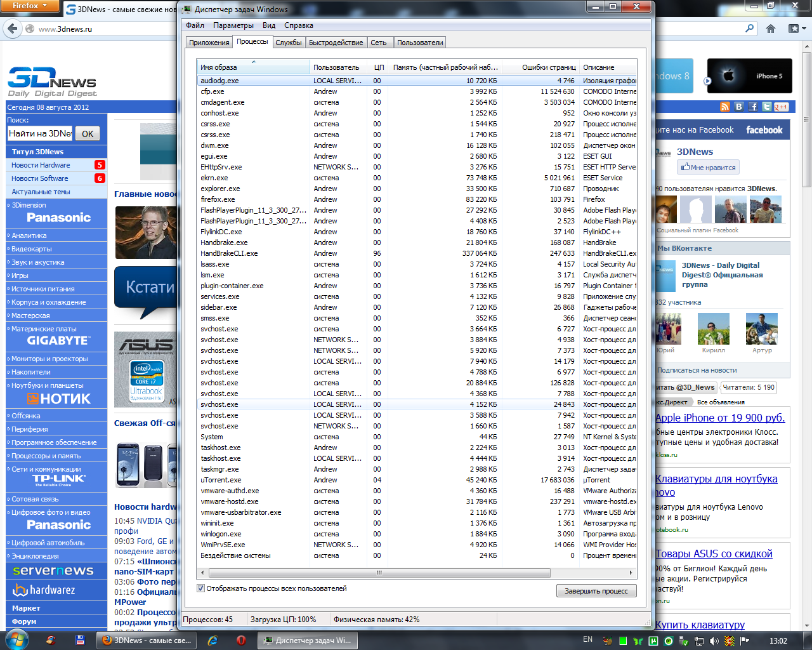Click the bookmarks star icon in Firefox
Image resolution: width=812 pixels, height=650 pixels.
coord(793,29)
